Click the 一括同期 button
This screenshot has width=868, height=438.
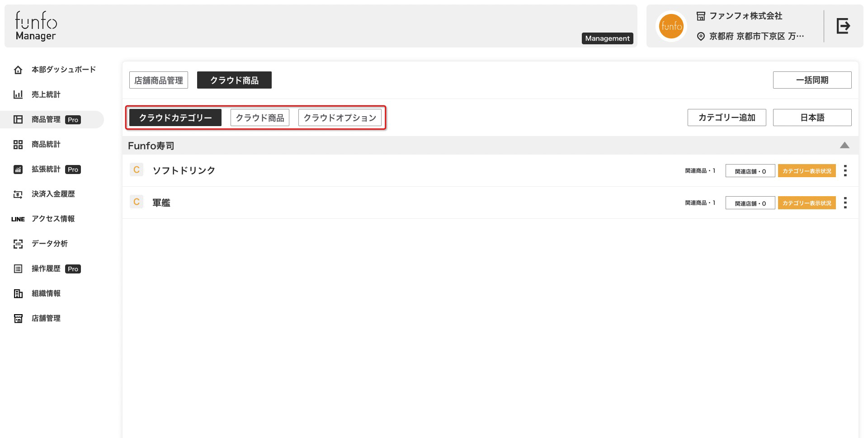tap(812, 80)
